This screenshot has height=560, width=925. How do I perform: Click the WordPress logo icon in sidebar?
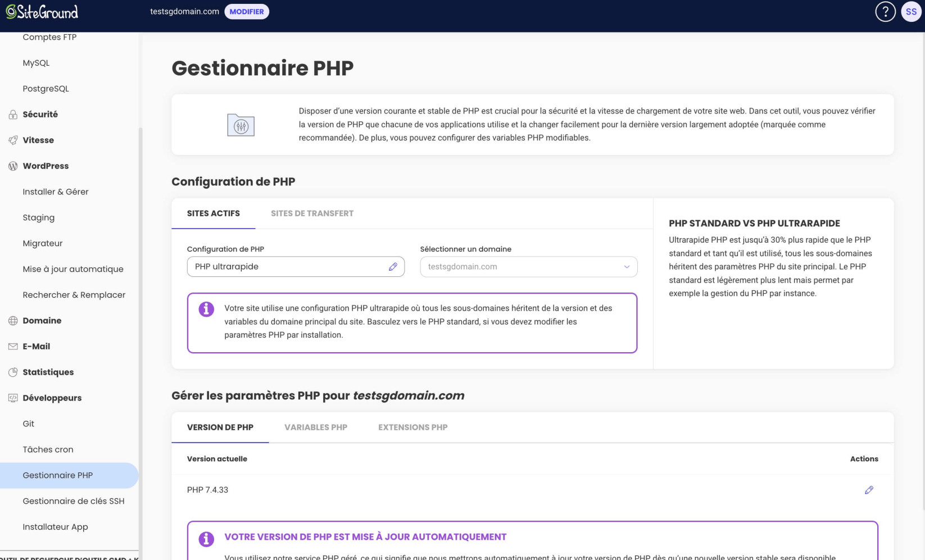[13, 166]
